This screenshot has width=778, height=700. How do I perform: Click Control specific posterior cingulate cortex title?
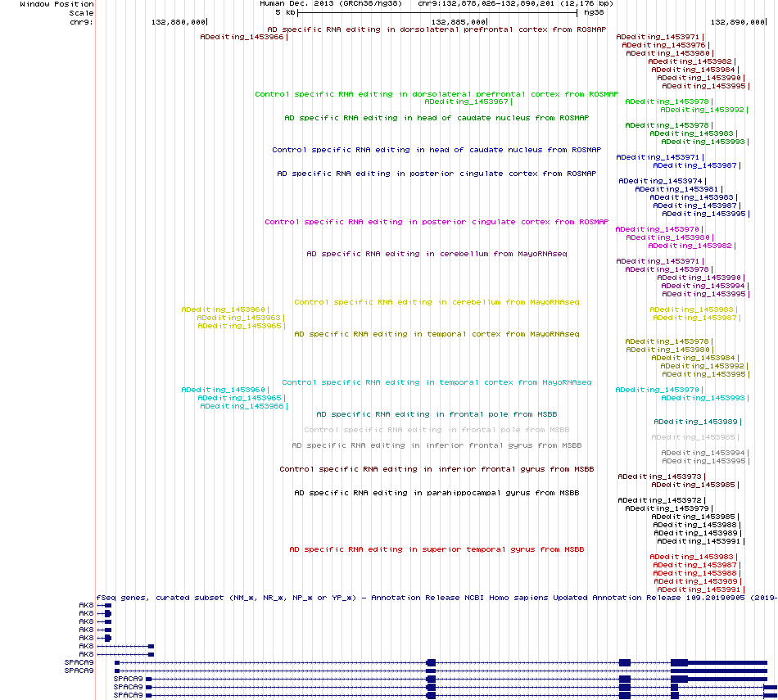tap(436, 222)
